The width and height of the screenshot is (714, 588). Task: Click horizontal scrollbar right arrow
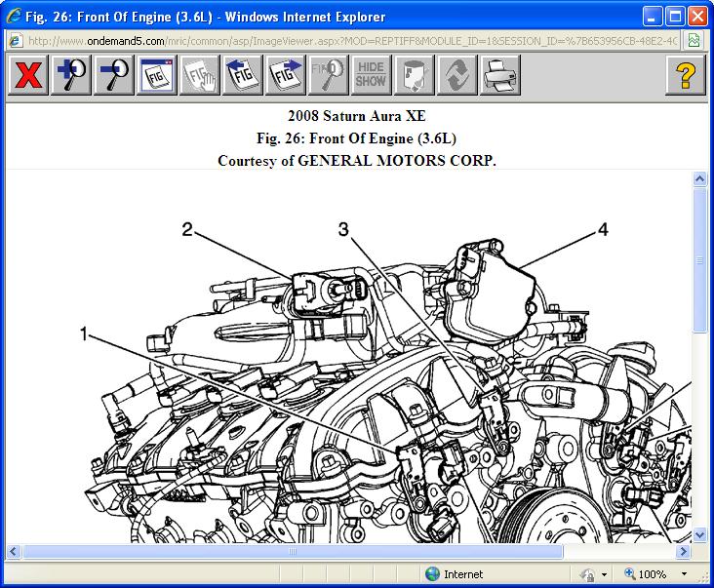point(683,552)
